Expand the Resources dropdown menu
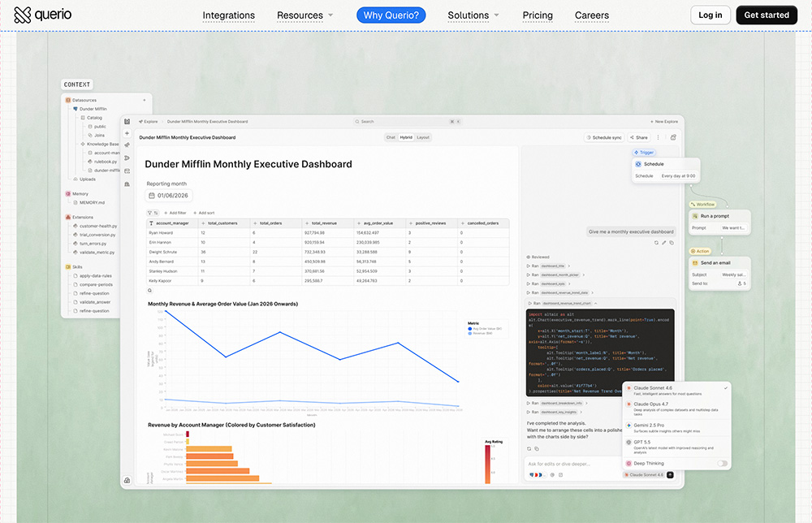The width and height of the screenshot is (812, 523). [x=304, y=15]
